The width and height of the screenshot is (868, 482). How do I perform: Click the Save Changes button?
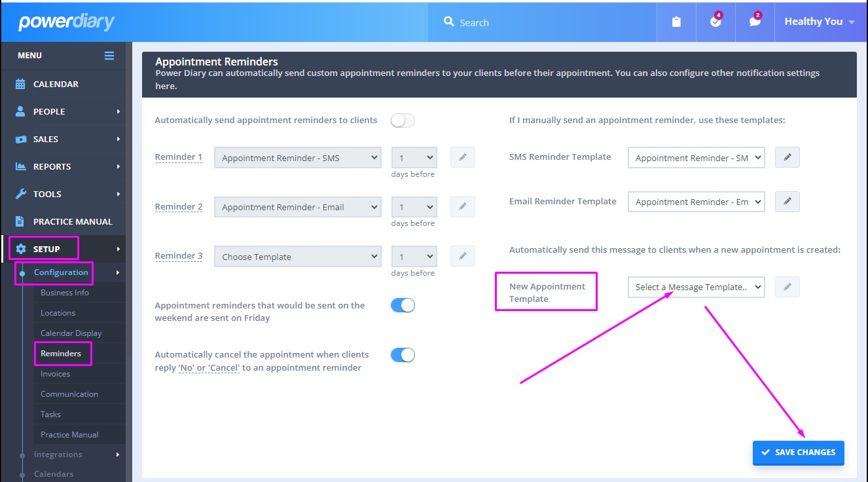click(x=798, y=452)
